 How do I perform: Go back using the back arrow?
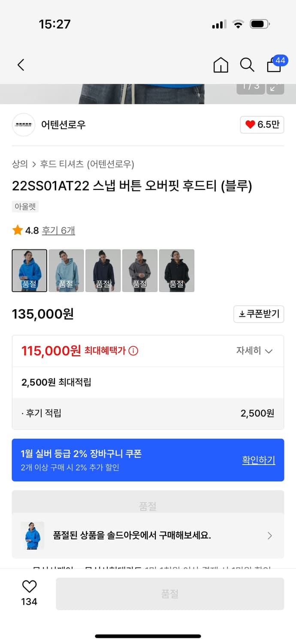pyautogui.click(x=20, y=65)
